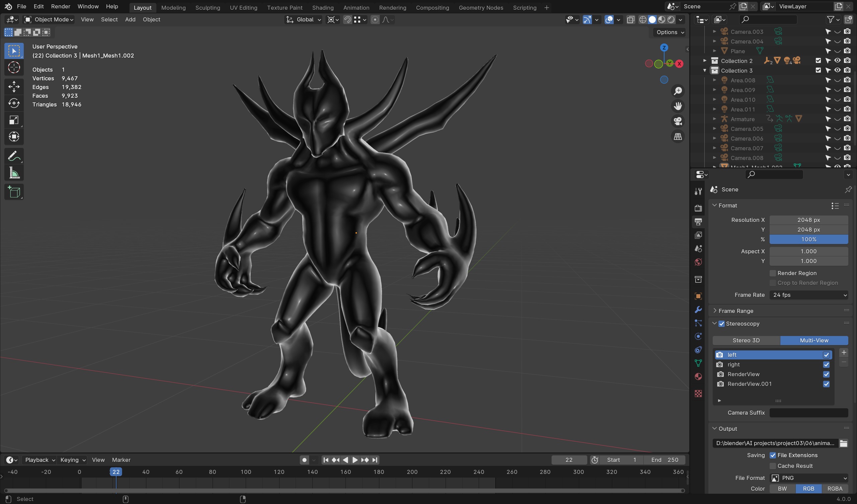The image size is (857, 504).
Task: Select the Measure tool
Action: pyautogui.click(x=14, y=173)
